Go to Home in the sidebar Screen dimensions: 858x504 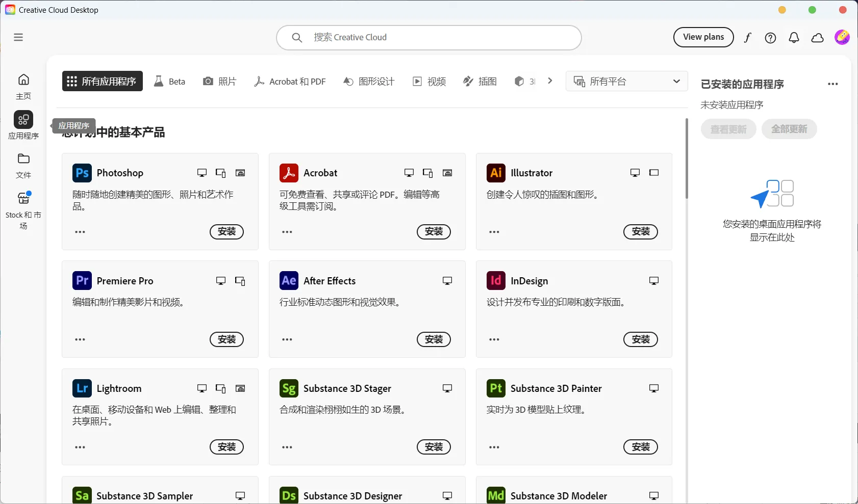(23, 86)
